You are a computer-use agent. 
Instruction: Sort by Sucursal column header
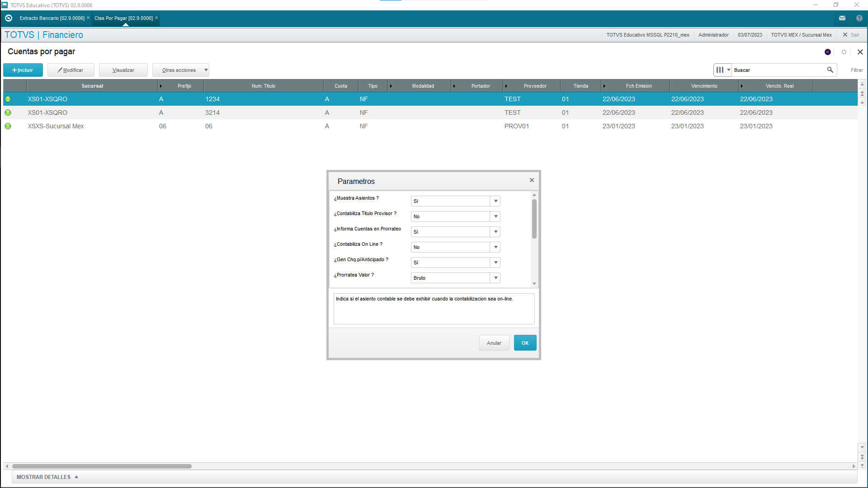click(92, 86)
